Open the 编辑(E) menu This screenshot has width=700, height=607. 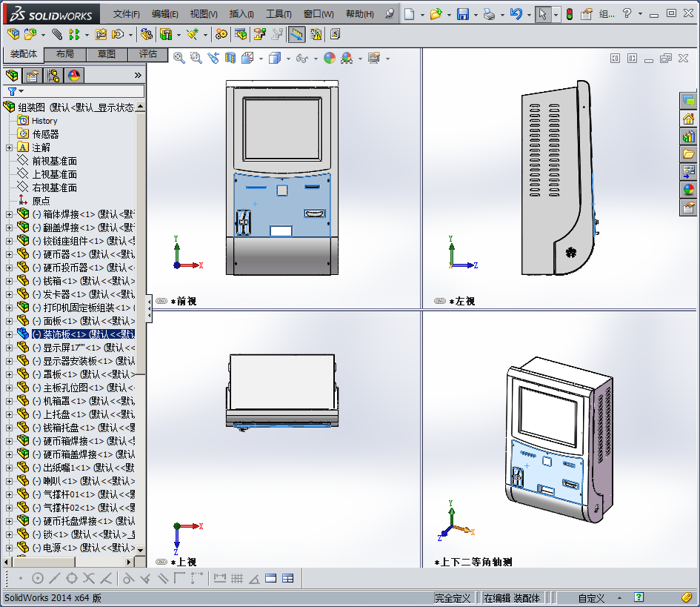click(x=164, y=14)
